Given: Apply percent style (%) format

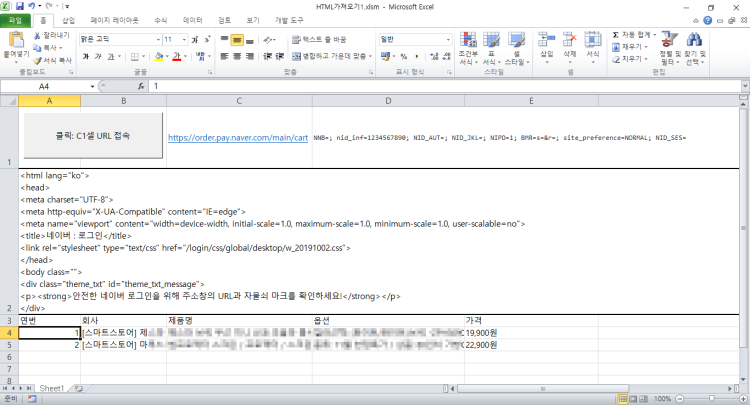Looking at the screenshot, I should (x=404, y=56).
